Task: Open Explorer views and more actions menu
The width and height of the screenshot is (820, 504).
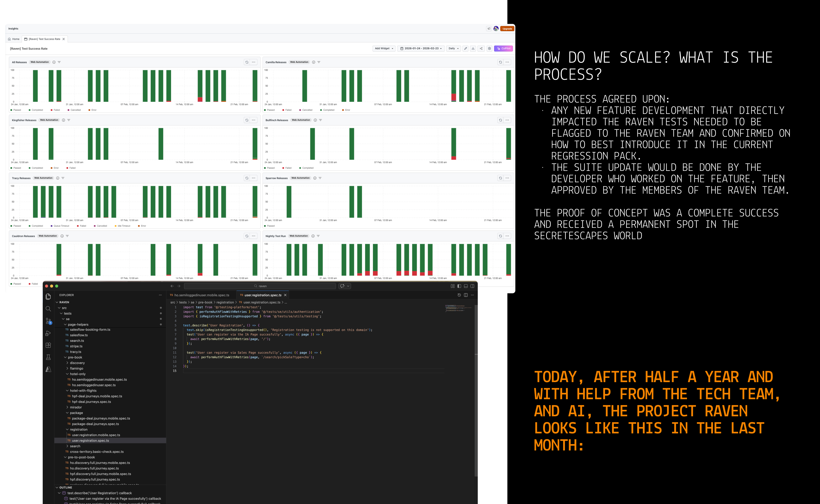Action: point(160,295)
